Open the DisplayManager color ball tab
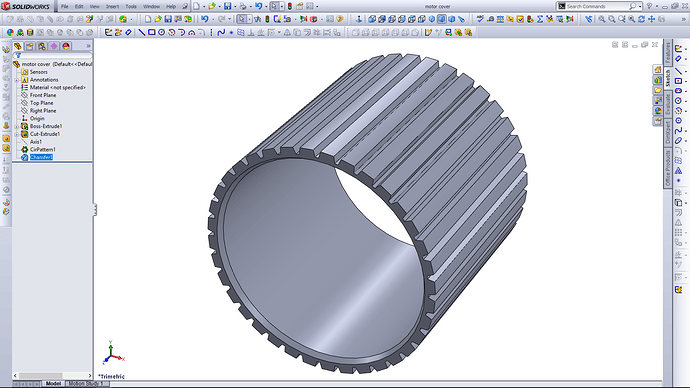Screen dimensions: 690x388 (66, 46)
